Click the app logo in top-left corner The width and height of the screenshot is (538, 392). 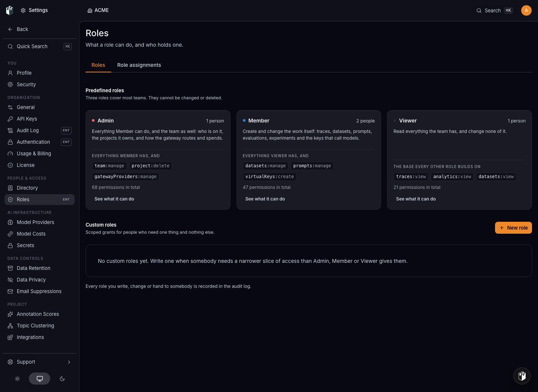click(x=10, y=10)
